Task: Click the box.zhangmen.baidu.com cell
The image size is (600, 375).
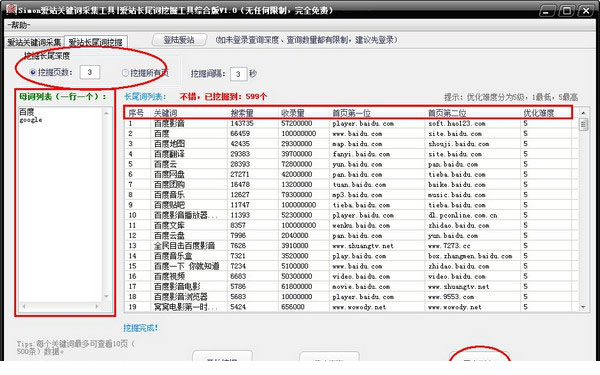Action: tap(470, 256)
